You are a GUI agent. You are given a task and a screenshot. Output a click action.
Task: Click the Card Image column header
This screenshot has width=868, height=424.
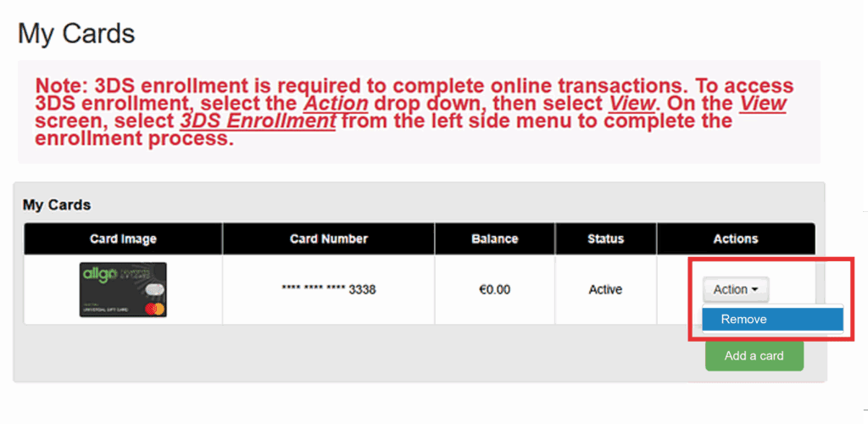tap(123, 239)
